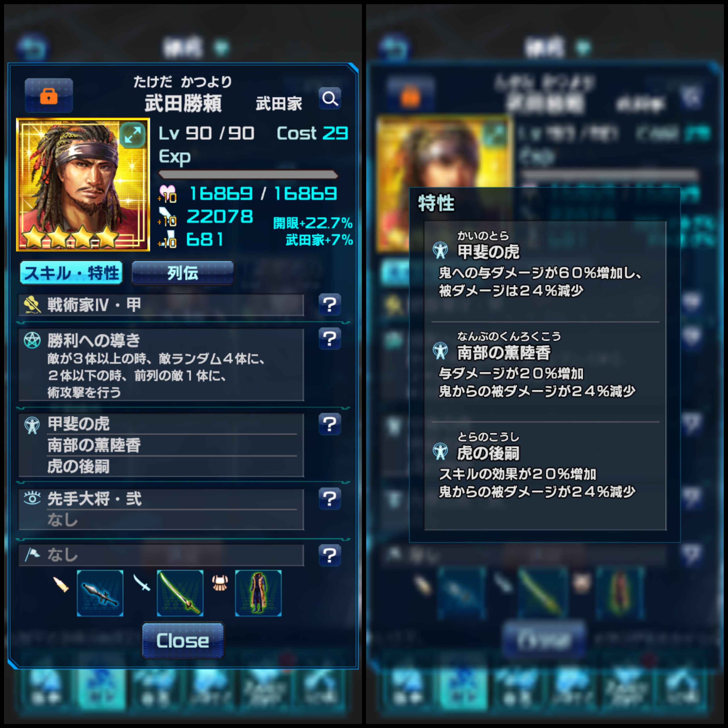This screenshot has height=728, width=728.
Task: Click the magnifying glass search icon
Action: (x=330, y=99)
